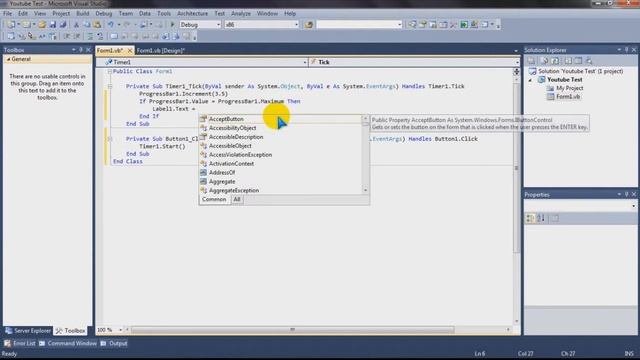Open the File menu
This screenshot has width=640, height=360.
point(7,13)
